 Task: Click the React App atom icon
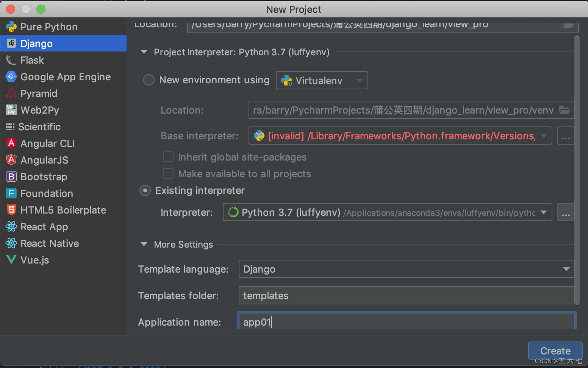[11, 226]
